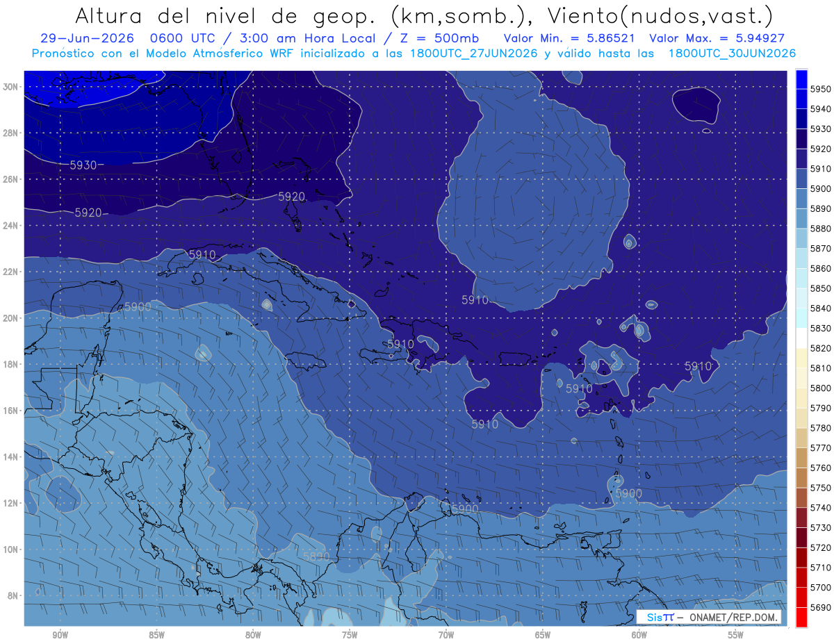This screenshot has width=834, height=644.
Task: Click the Jamaica island outline
Action: tap(307, 362)
